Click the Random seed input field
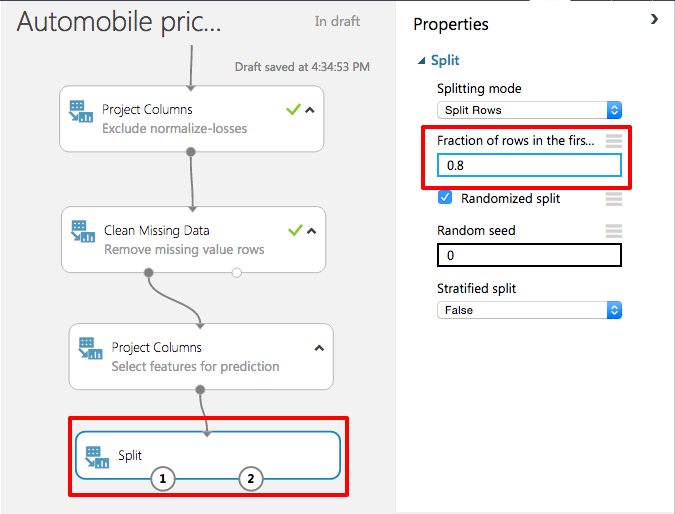This screenshot has height=514, width=675. pos(529,255)
